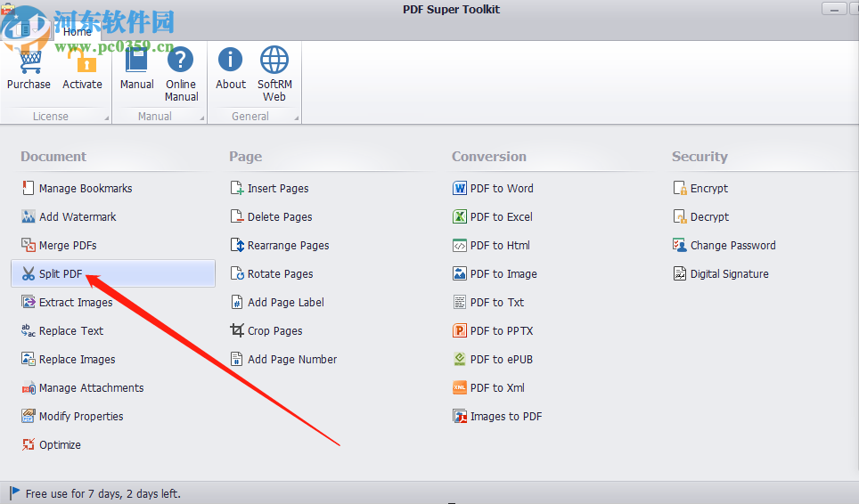The width and height of the screenshot is (859, 504).
Task: Open the PDF to Image converter
Action: (x=495, y=273)
